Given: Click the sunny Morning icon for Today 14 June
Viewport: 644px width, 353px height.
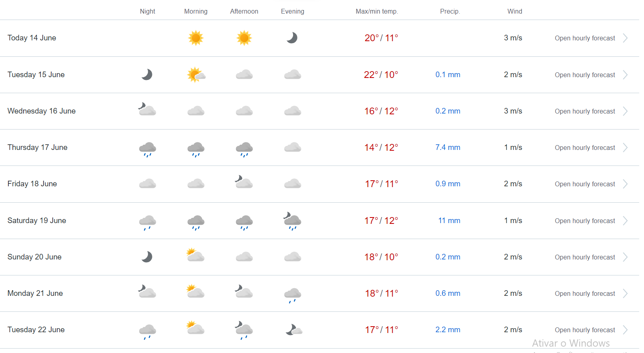Looking at the screenshot, I should click(x=196, y=38).
